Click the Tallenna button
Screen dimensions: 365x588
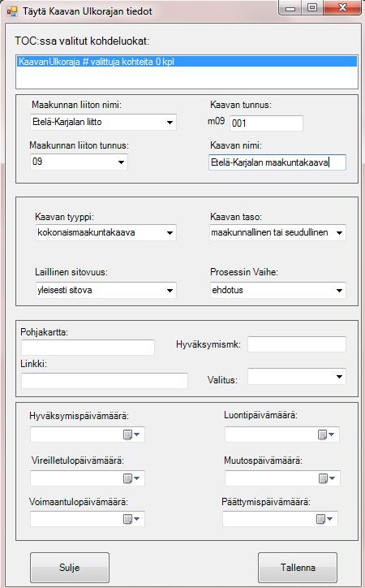[x=298, y=568]
